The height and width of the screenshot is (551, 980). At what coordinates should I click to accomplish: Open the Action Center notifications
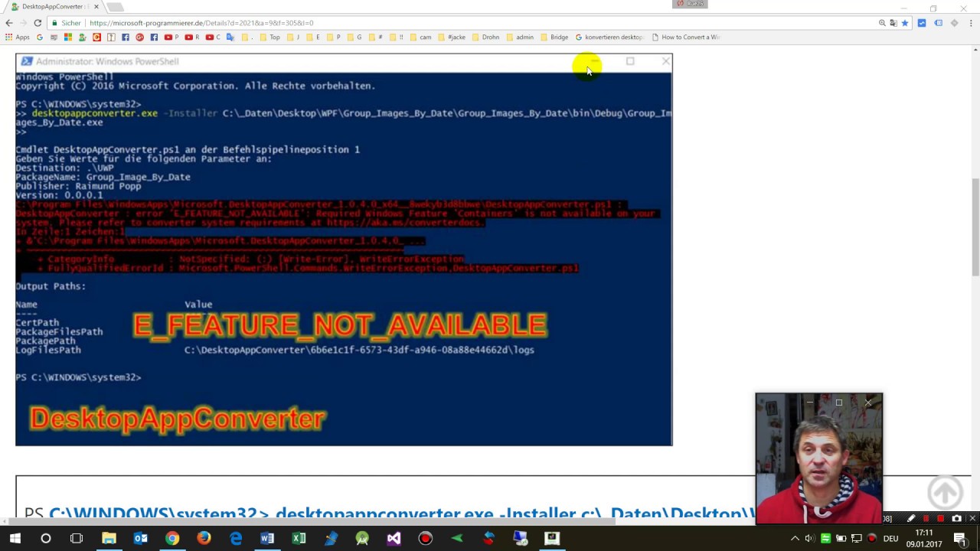click(x=960, y=539)
